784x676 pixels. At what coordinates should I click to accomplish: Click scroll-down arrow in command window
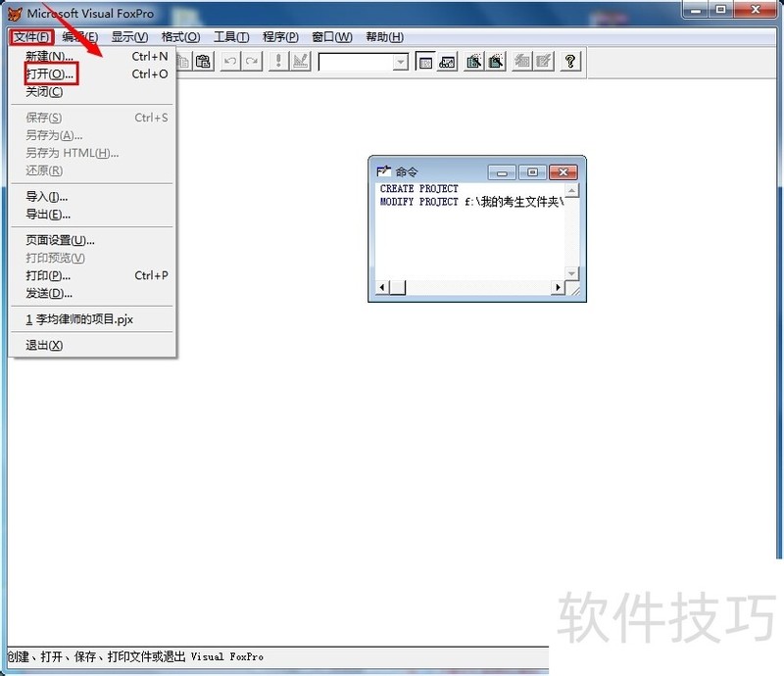572,273
